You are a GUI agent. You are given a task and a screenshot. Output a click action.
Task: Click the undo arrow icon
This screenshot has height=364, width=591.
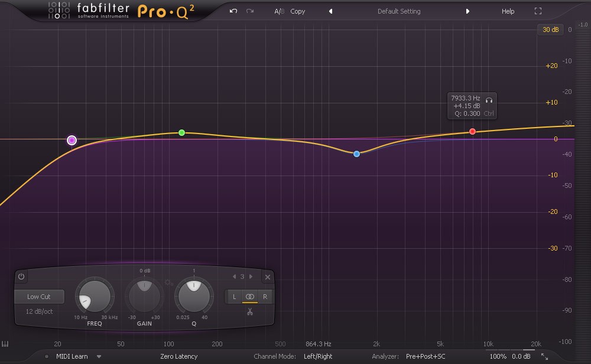point(233,11)
